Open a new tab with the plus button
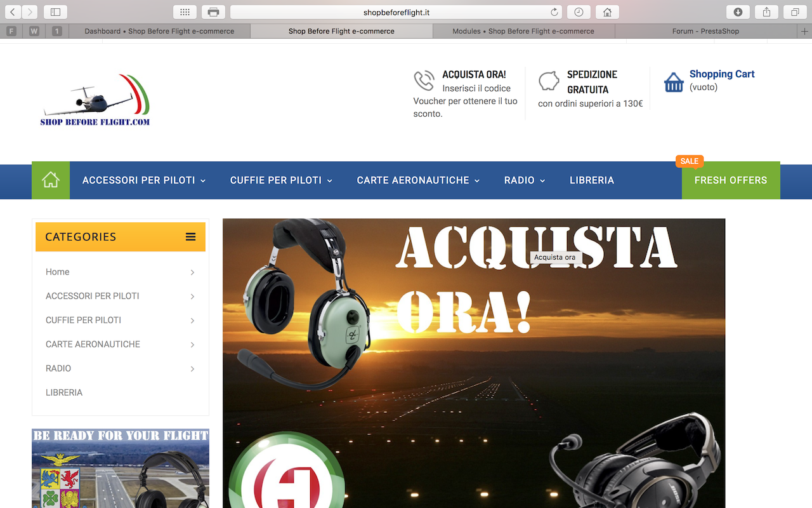Screen dimensions: 812x508 coord(805,31)
